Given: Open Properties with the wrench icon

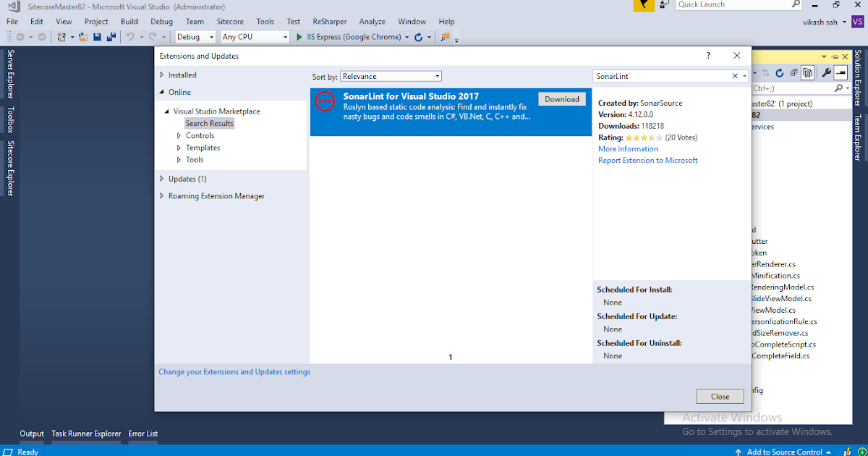Looking at the screenshot, I should click(827, 72).
